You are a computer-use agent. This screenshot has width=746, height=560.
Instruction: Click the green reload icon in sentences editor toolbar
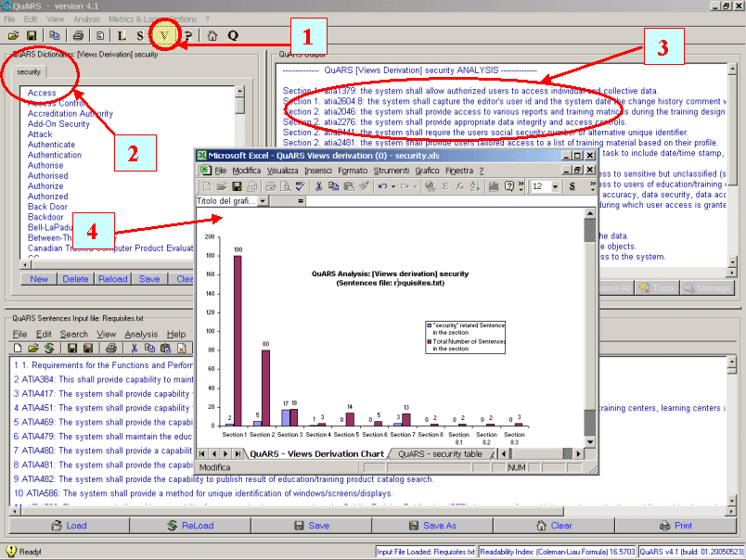48,348
